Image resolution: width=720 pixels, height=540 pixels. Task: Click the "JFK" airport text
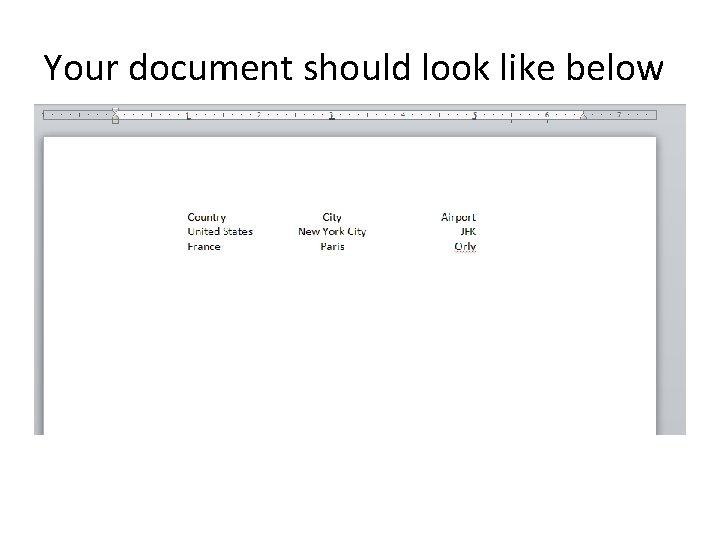coord(468,231)
